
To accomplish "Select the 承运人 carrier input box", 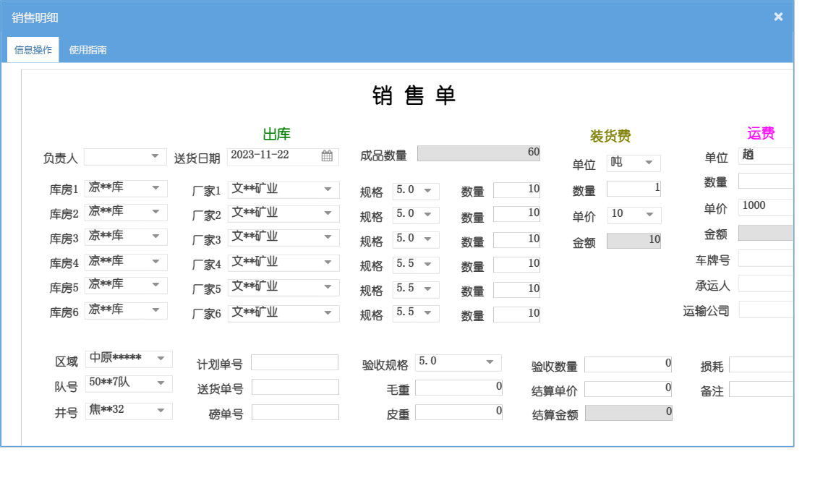I will (766, 284).
